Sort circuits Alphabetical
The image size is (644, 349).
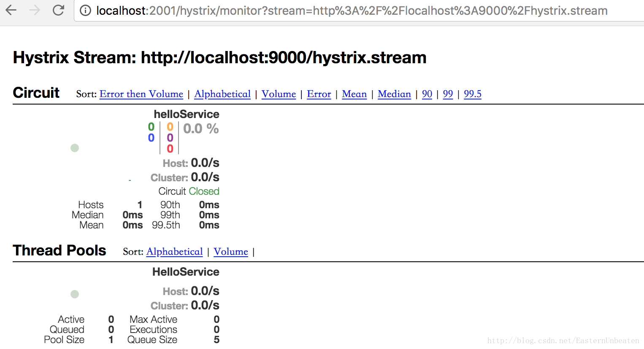coord(222,94)
